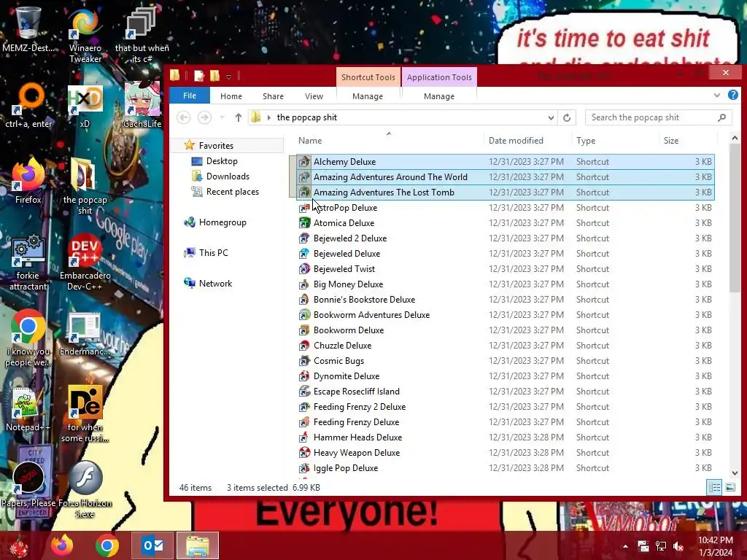Select This PC in navigation pane
Image resolution: width=747 pixels, height=560 pixels.
[x=214, y=253]
